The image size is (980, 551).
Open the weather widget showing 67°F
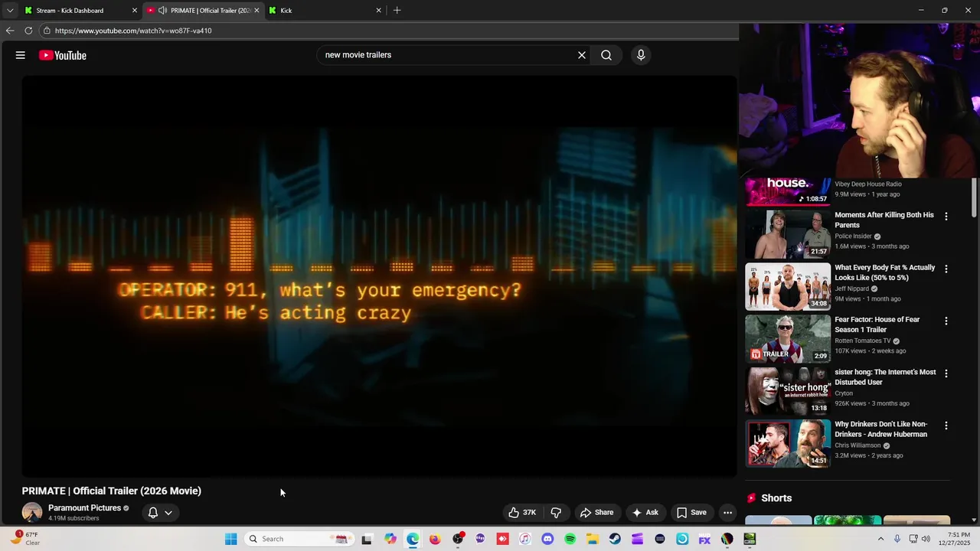25,538
